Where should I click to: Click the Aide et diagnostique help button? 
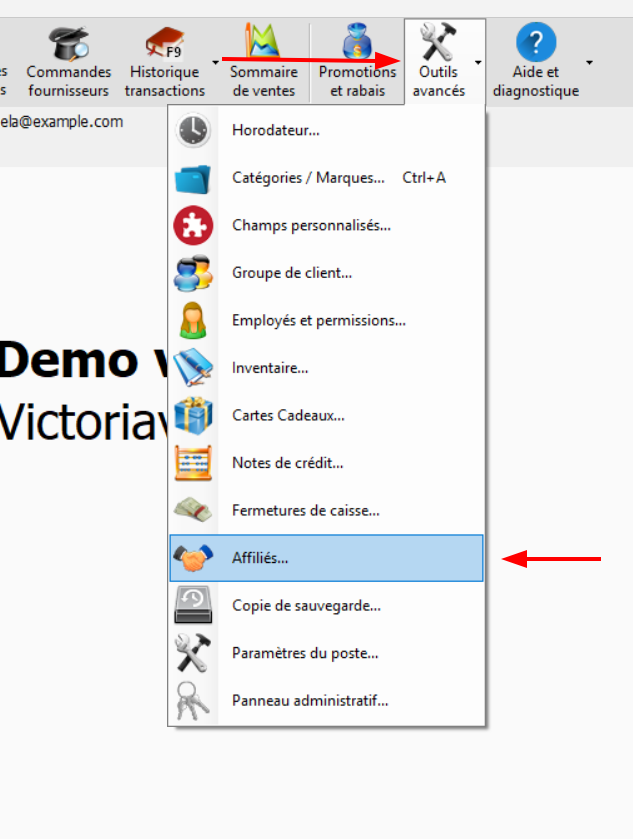[536, 62]
